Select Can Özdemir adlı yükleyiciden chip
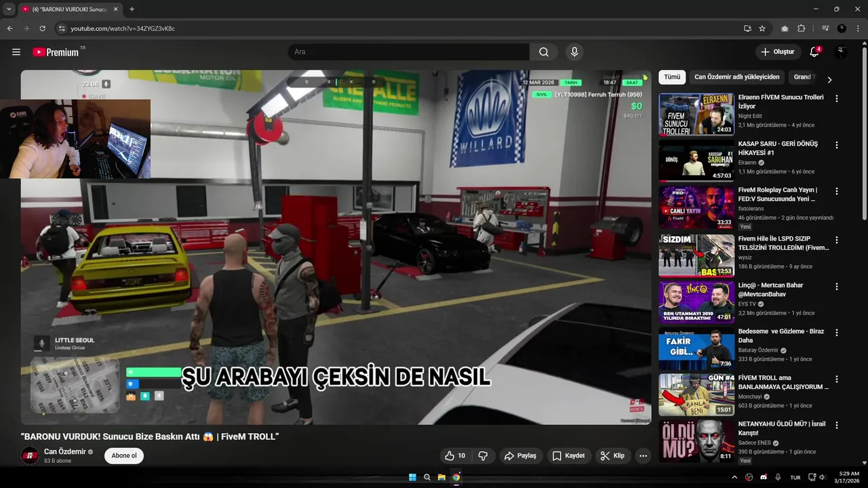The width and height of the screenshot is (868, 488). coord(736,77)
